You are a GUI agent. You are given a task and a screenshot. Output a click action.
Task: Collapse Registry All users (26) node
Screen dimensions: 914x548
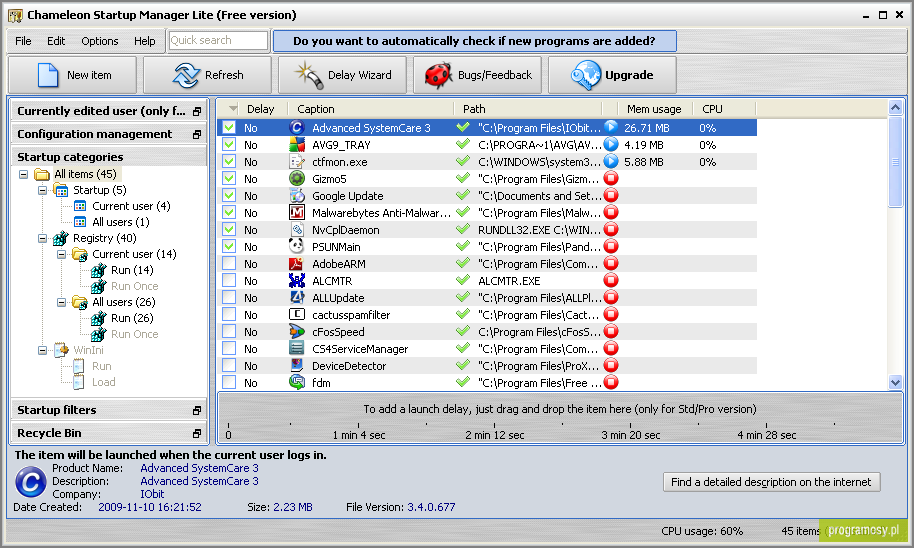(61, 303)
